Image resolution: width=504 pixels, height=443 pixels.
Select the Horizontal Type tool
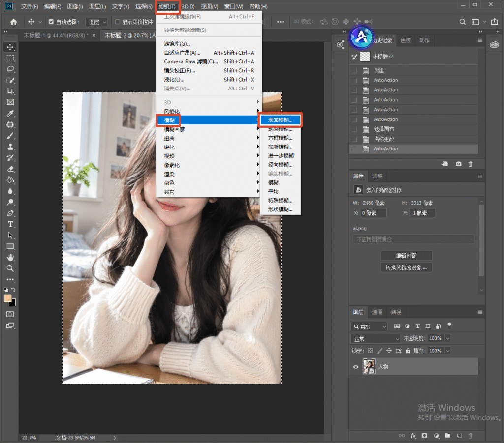tap(10, 224)
